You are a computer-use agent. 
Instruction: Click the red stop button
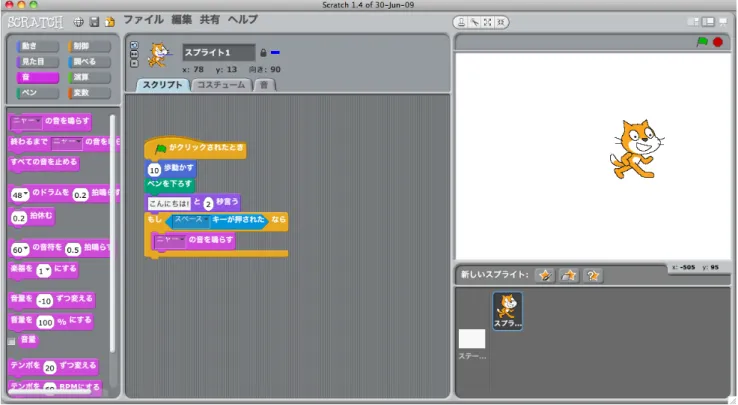click(x=718, y=42)
